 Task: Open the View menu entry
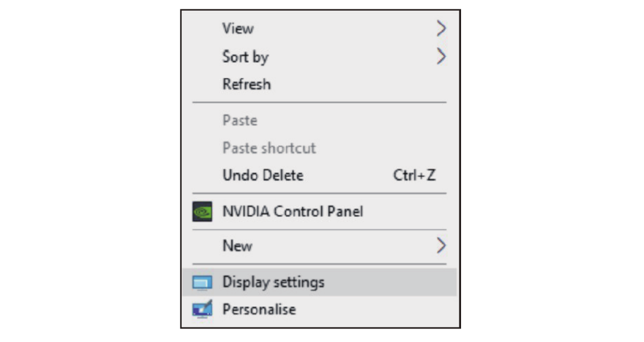point(238,28)
